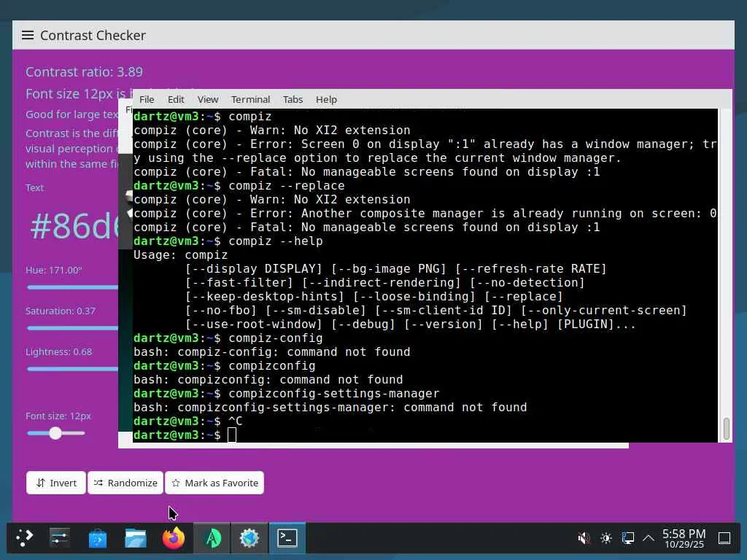Open the terminal File menu
The width and height of the screenshot is (747, 560).
147,99
